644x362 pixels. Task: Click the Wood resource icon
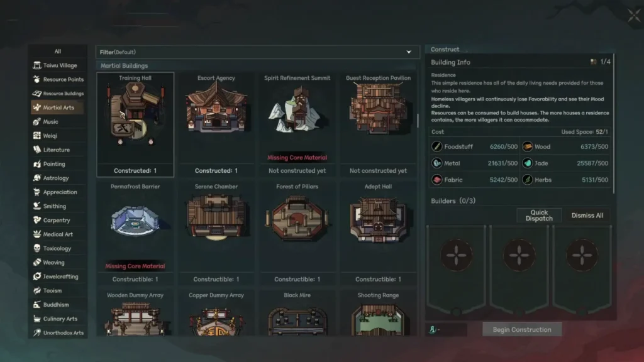tap(528, 146)
